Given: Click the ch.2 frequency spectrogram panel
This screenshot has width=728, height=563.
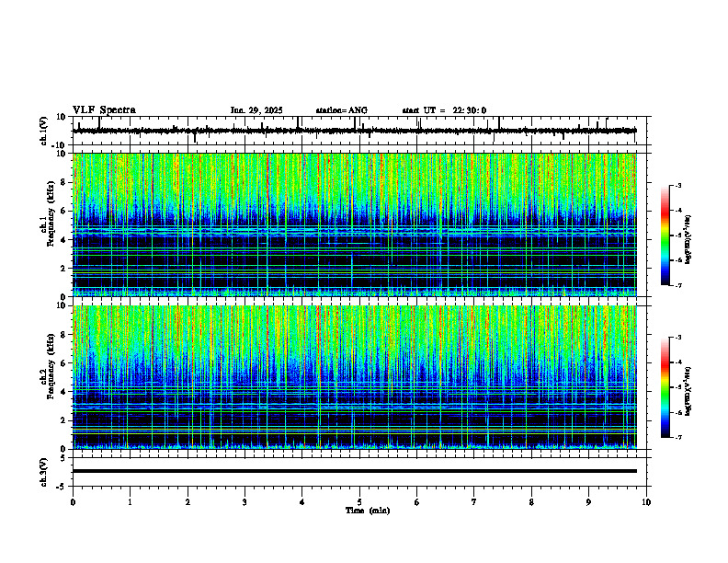Looking at the screenshot, I should 361,377.
